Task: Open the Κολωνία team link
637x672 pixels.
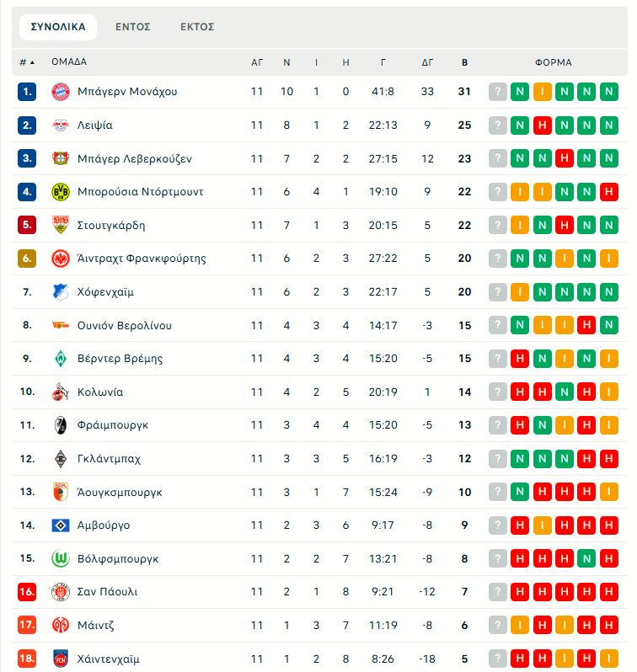Action: [x=100, y=392]
